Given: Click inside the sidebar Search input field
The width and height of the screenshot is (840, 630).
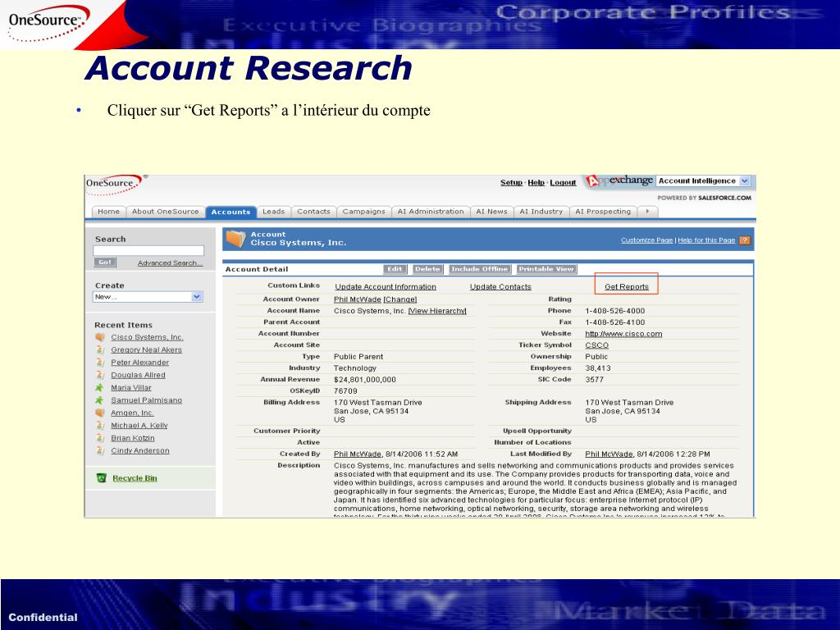Looking at the screenshot, I should coord(148,251).
